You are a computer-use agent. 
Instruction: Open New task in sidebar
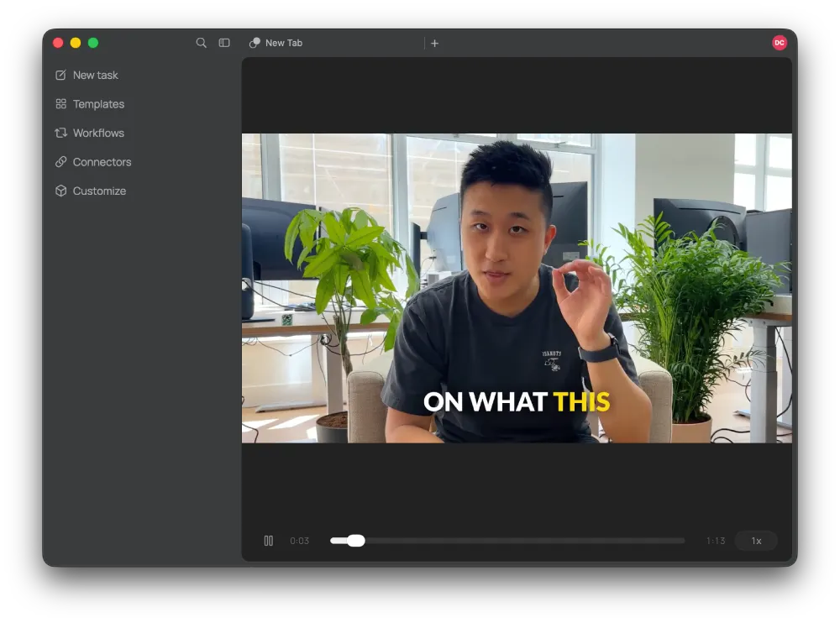tap(96, 75)
